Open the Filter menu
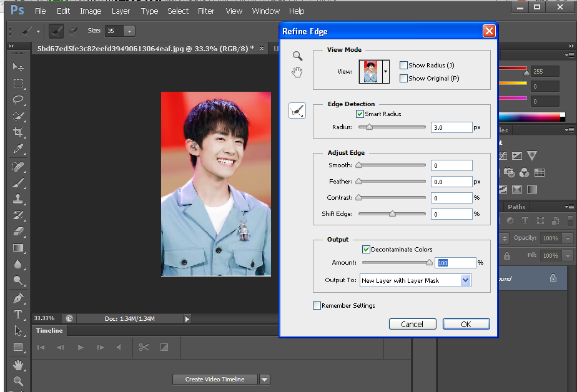577x392 pixels. 206,11
